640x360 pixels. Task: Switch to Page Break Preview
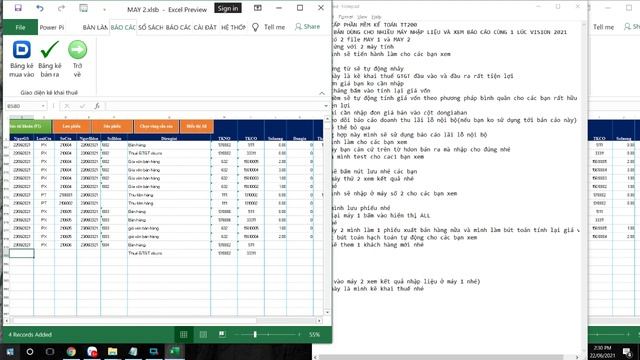(x=222, y=335)
